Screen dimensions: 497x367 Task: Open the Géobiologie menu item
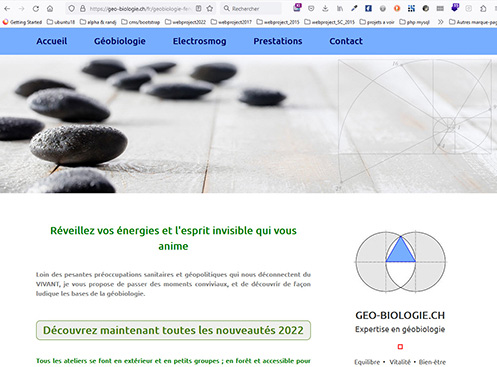[120, 41]
